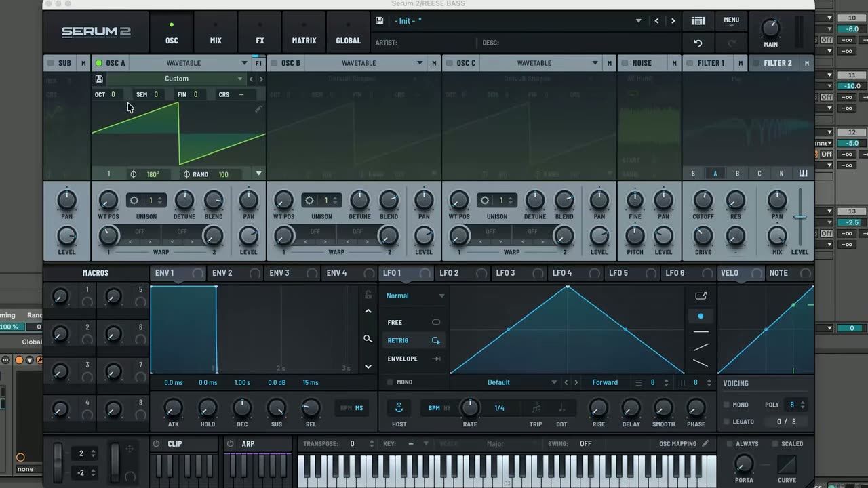Expand the dropdown arrow next to RAND 100
Viewport: 868px width, 488px height.
[x=258, y=174]
